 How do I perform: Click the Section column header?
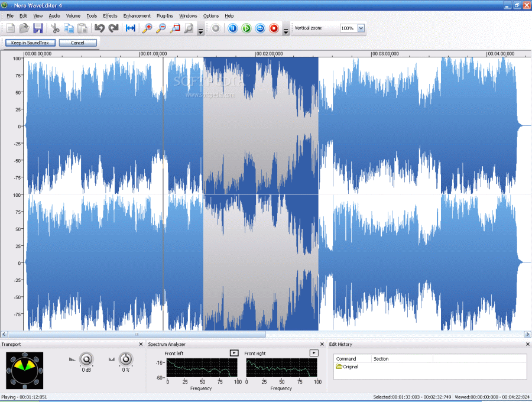click(402, 359)
